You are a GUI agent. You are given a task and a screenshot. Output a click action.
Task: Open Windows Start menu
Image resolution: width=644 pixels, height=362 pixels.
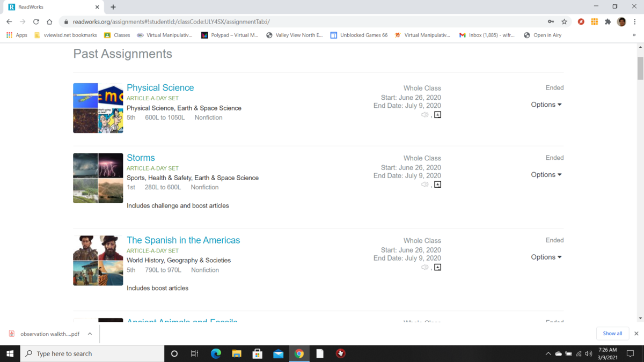pyautogui.click(x=10, y=353)
